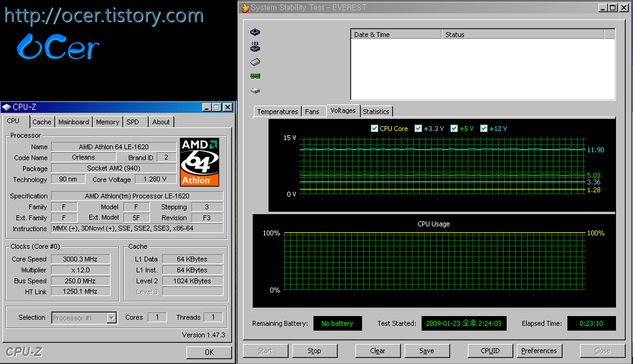The height and width of the screenshot is (364, 633).
Task: Click the Core Voltage value 1.280 V
Action: pos(155,179)
